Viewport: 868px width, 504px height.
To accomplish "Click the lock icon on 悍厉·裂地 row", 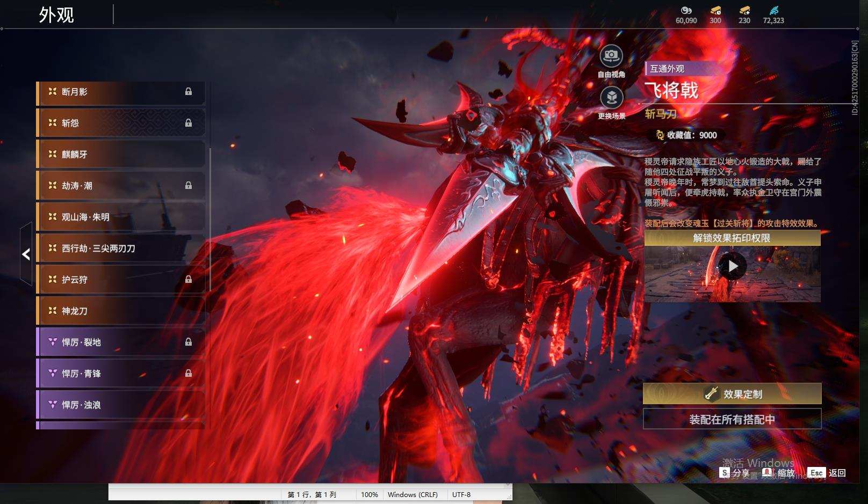I will pyautogui.click(x=189, y=342).
